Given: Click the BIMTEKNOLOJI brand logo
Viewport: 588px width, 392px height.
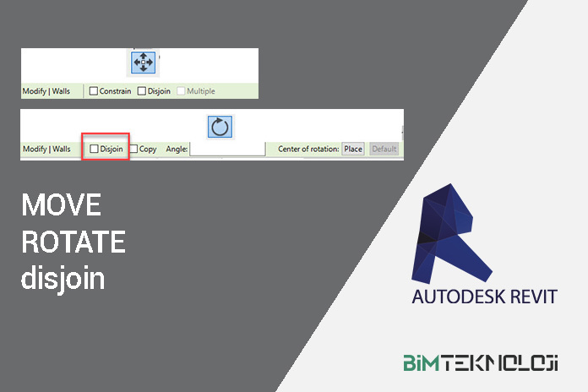Looking at the screenshot, I should [479, 363].
